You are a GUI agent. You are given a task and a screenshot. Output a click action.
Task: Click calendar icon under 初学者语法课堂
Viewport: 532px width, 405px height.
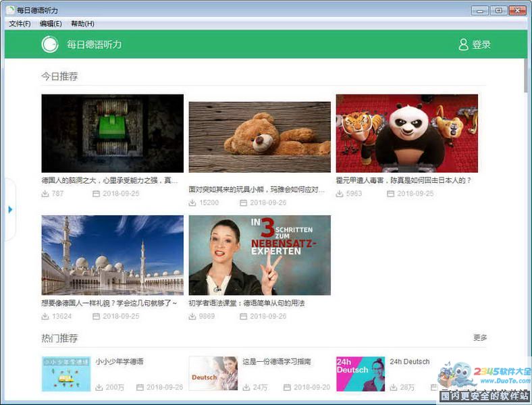pos(244,317)
